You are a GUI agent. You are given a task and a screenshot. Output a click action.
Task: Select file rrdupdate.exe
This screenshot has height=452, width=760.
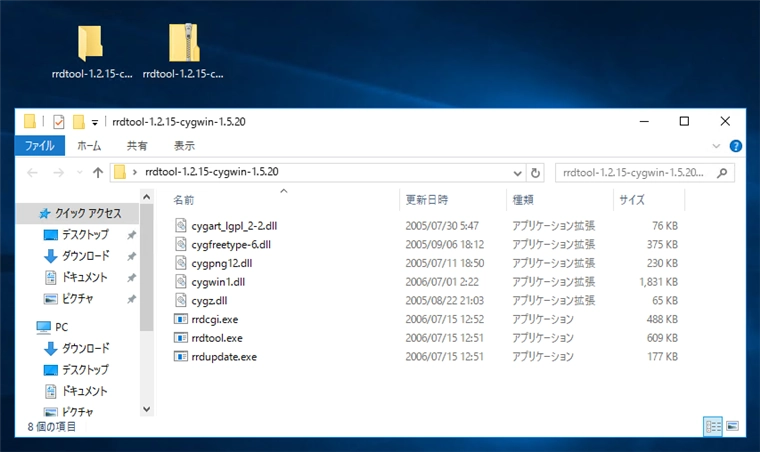(224, 357)
